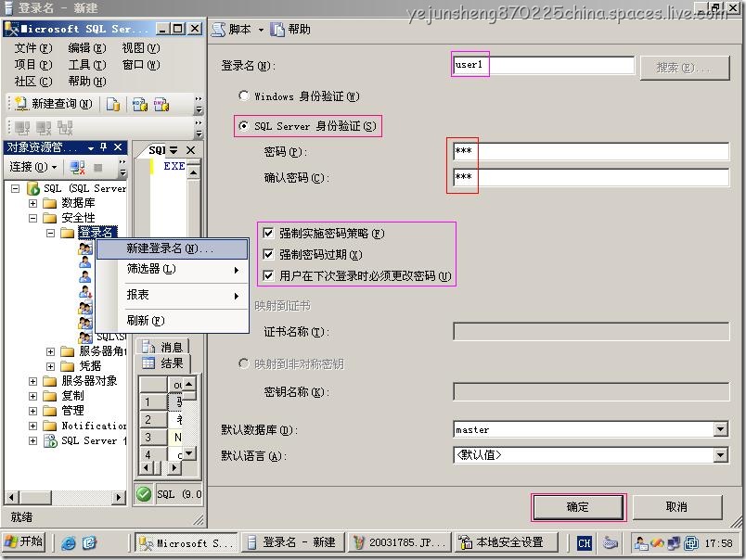The width and height of the screenshot is (746, 560).
Task: Collapse the 登录名 tree node
Action: [50, 233]
